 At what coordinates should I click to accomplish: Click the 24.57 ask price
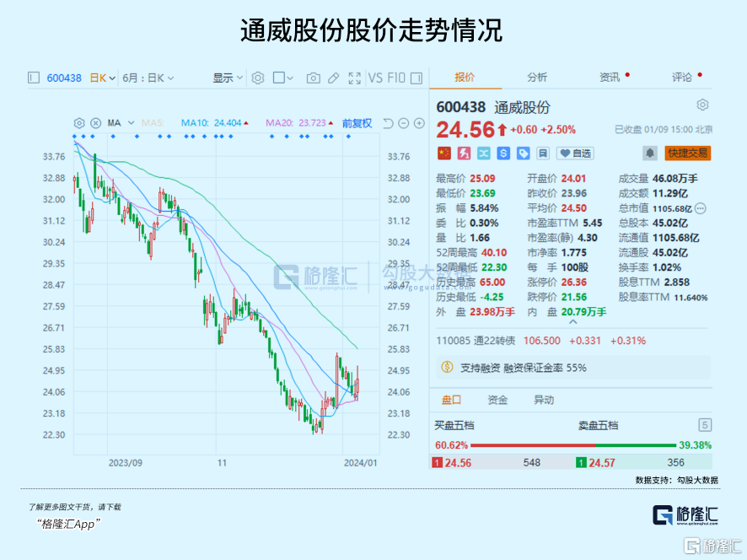602,463
